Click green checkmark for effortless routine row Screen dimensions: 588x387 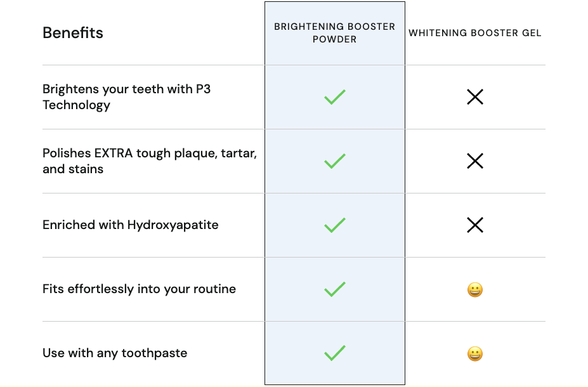click(x=334, y=289)
